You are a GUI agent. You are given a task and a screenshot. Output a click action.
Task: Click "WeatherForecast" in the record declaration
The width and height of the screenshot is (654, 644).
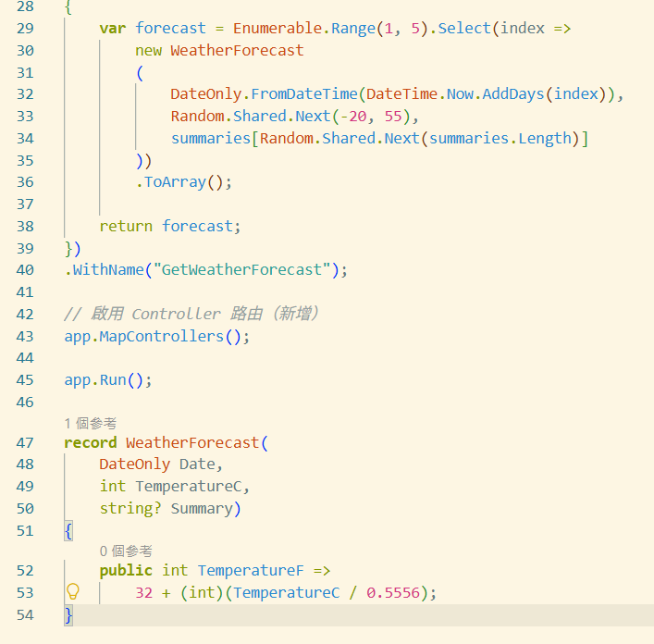(192, 443)
